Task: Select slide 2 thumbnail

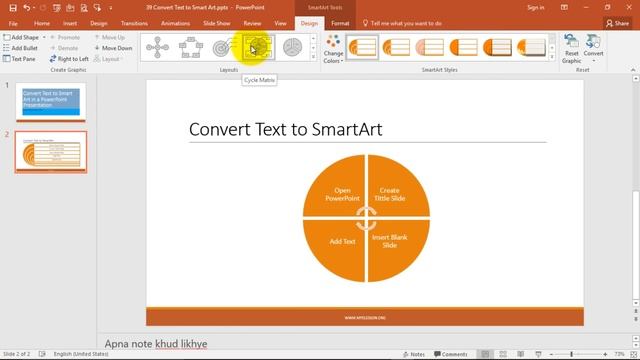Action: (x=51, y=152)
